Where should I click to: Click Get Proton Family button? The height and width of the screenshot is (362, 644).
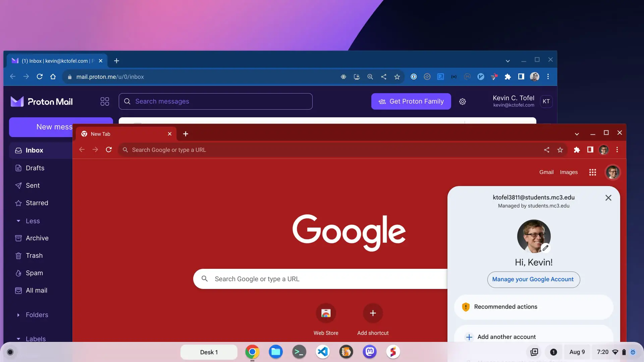(411, 101)
